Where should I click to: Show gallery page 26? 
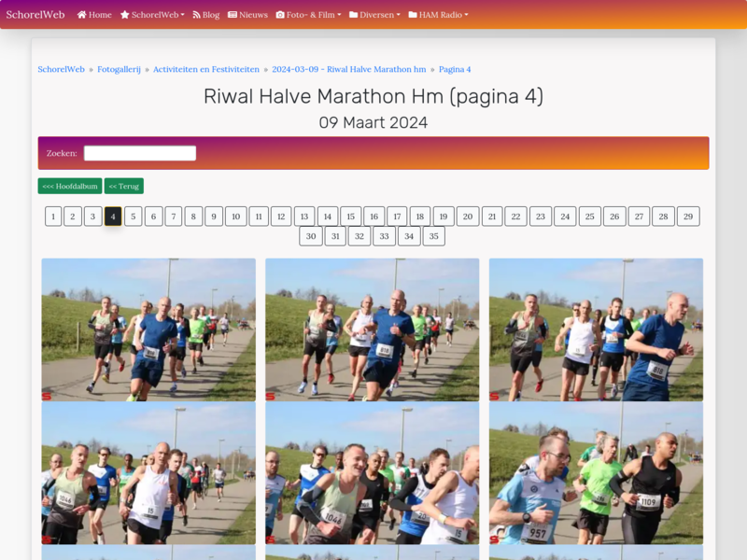pos(614,217)
